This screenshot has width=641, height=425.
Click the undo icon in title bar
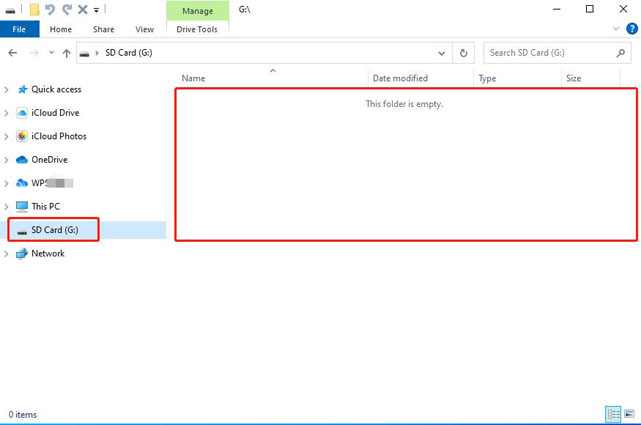click(x=50, y=9)
